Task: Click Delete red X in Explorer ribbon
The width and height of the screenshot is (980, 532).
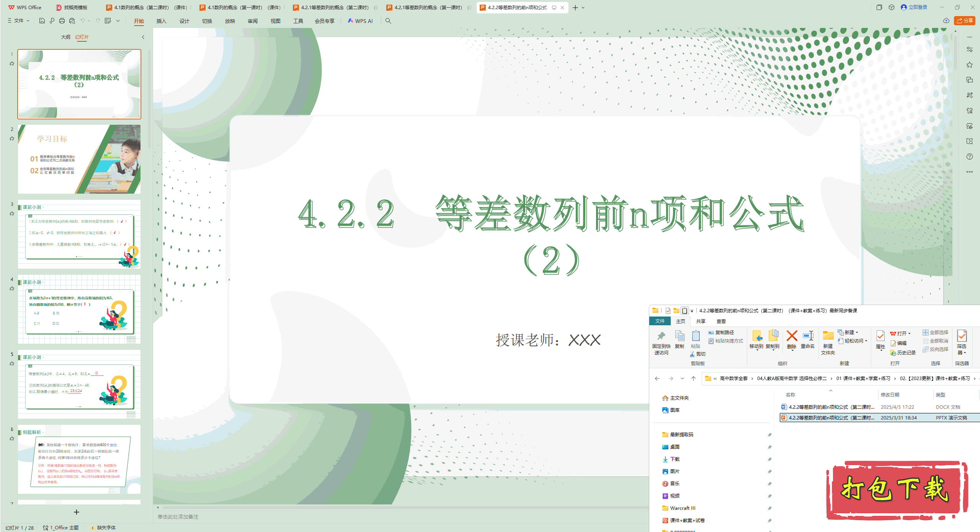Action: point(792,339)
